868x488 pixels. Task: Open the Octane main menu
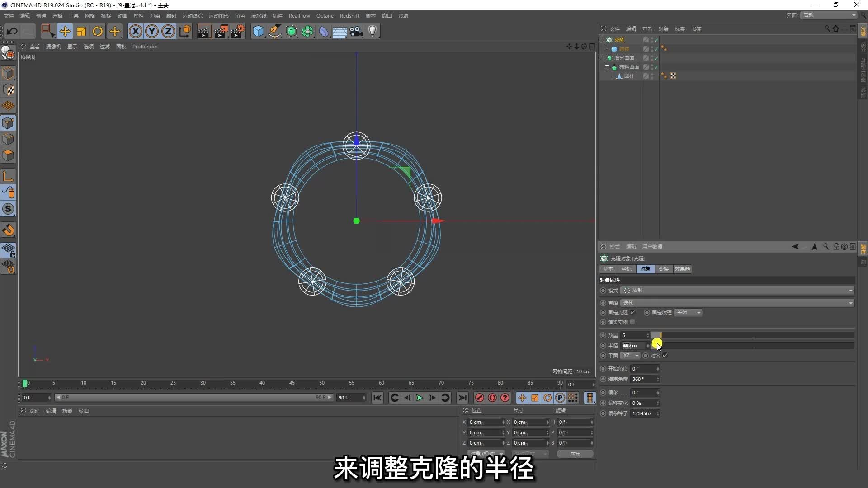[325, 16]
